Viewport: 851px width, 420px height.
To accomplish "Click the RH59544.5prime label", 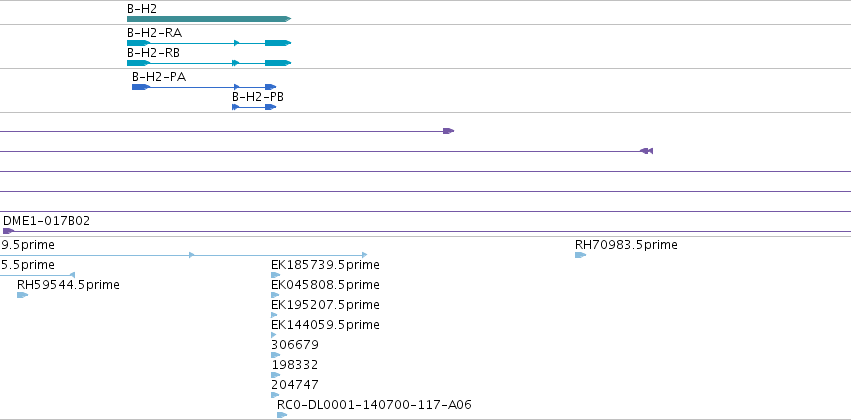I will pyautogui.click(x=68, y=285).
